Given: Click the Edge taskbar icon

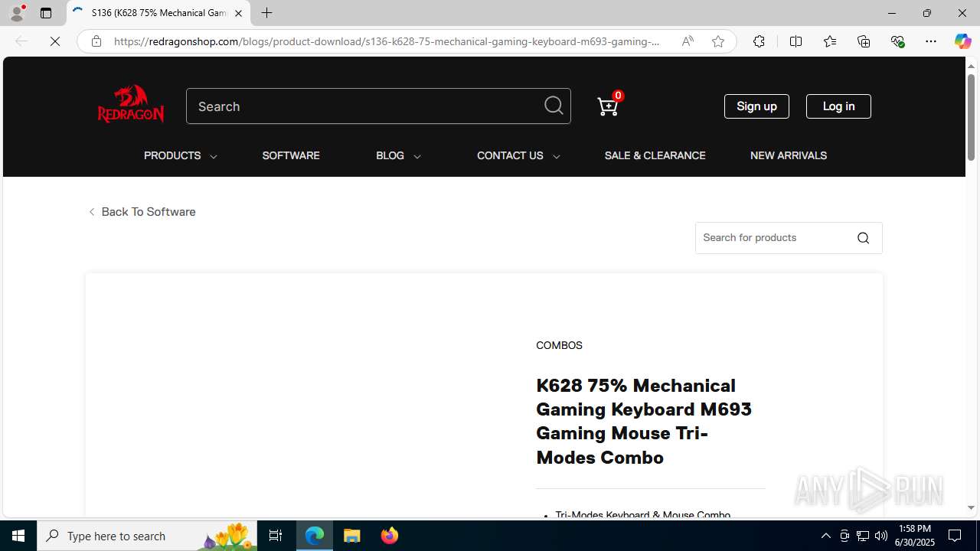Looking at the screenshot, I should [315, 536].
